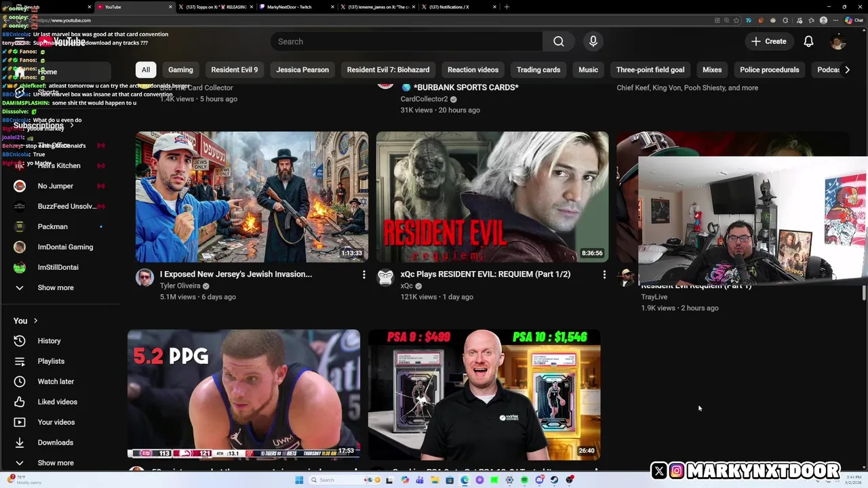Select the Reaction videos chip
The height and width of the screenshot is (488, 868).
(473, 70)
